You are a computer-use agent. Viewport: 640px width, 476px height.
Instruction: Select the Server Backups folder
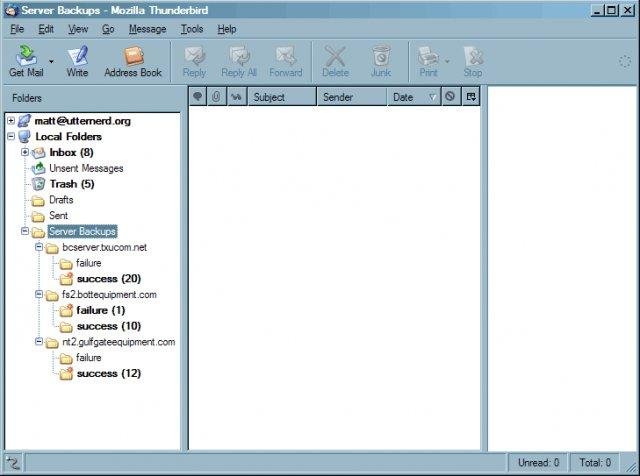click(82, 231)
